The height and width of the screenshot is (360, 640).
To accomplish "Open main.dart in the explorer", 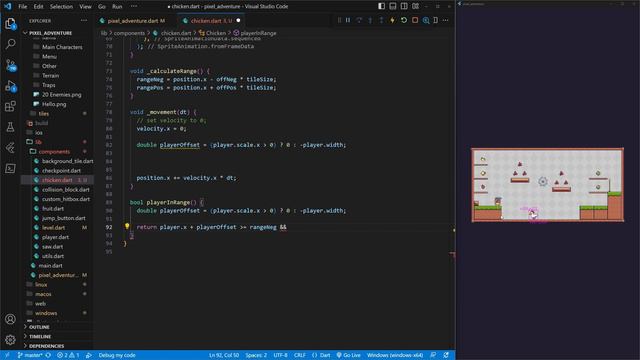I will [x=50, y=266].
